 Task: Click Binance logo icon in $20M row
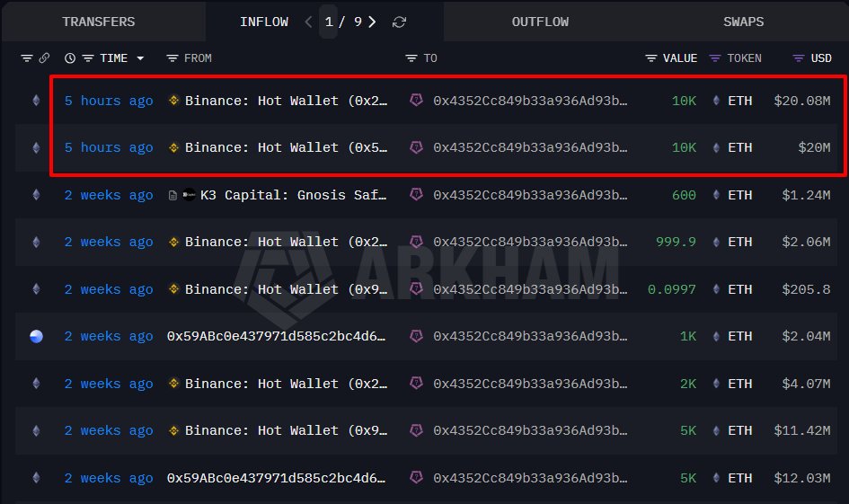click(x=173, y=147)
